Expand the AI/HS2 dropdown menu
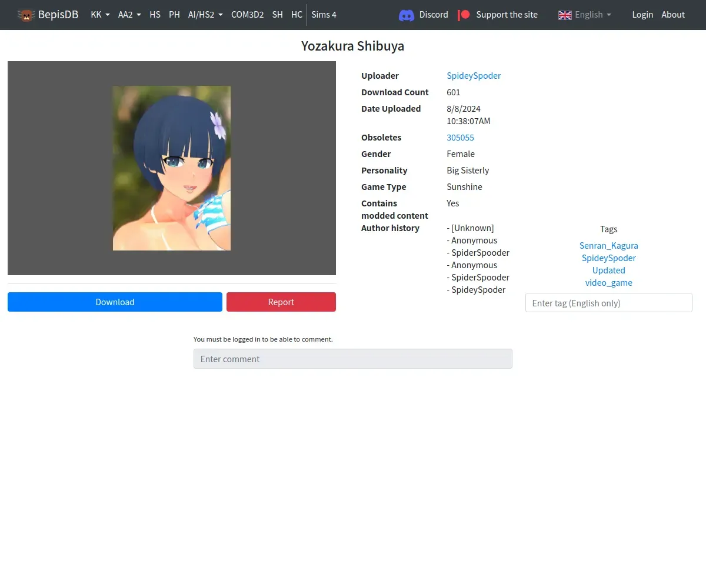706x588 pixels. (x=205, y=15)
